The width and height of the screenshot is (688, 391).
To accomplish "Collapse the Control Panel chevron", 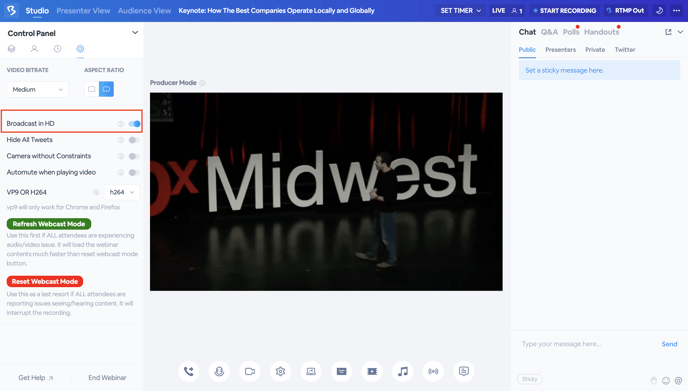I will [135, 33].
